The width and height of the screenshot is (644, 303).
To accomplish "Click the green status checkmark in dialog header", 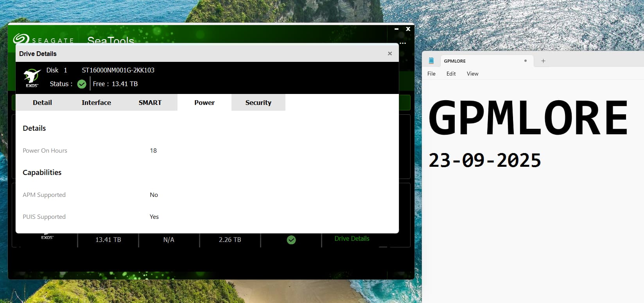I will point(82,84).
